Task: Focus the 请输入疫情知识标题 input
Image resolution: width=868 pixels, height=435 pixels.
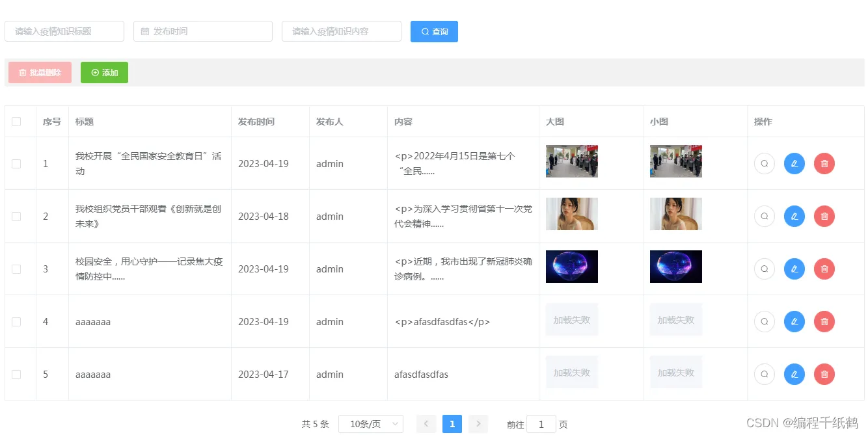Action: pos(64,31)
